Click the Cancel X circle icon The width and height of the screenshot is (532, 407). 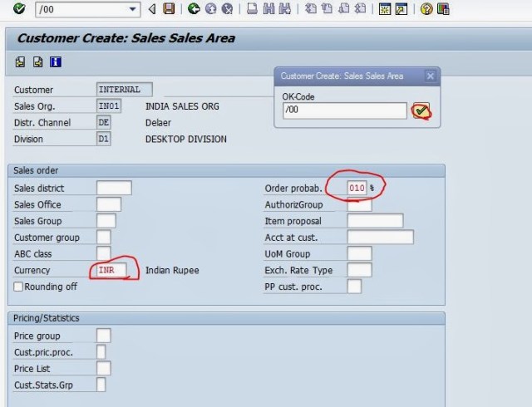click(227, 8)
